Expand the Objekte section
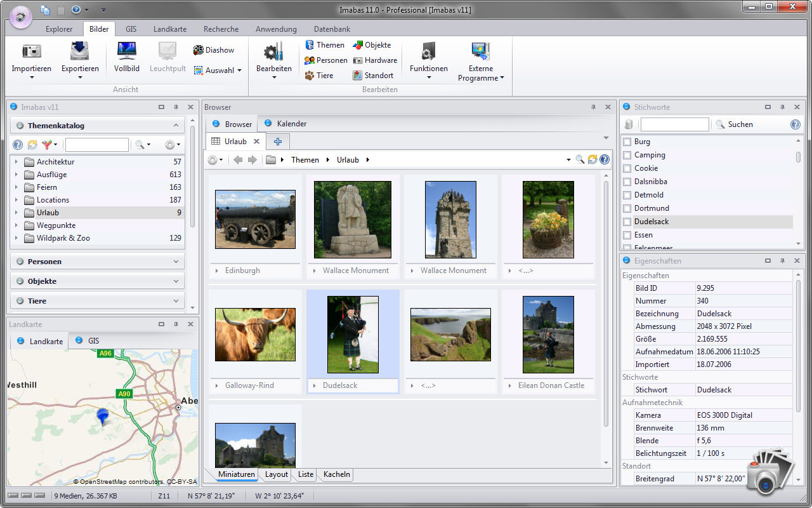This screenshot has height=508, width=812. [x=97, y=281]
